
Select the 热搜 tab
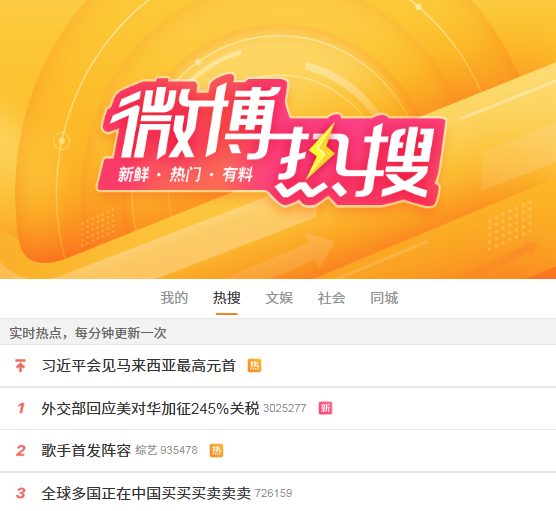point(227,298)
